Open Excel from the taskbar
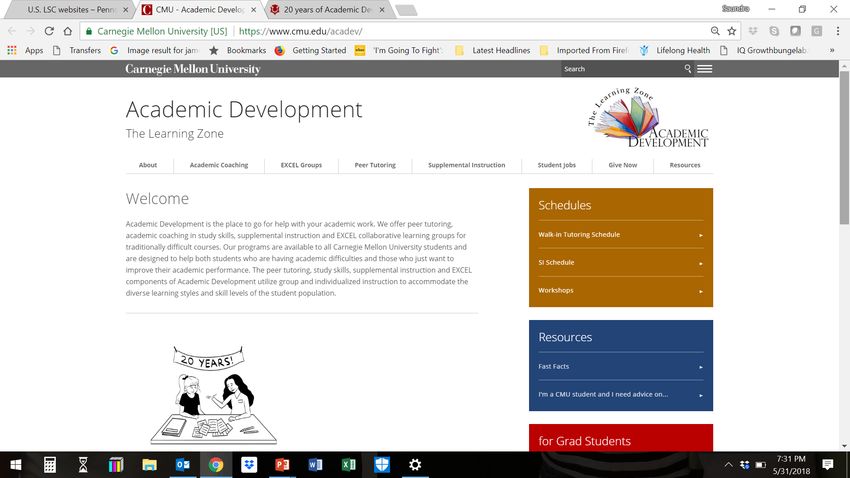The width and height of the screenshot is (850, 478). (349, 464)
